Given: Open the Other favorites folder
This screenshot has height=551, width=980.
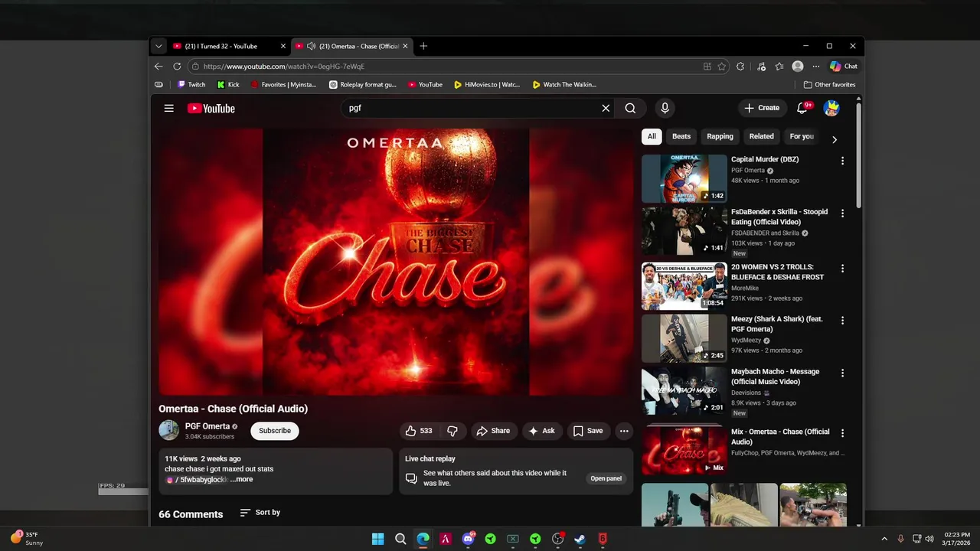Looking at the screenshot, I should [829, 85].
